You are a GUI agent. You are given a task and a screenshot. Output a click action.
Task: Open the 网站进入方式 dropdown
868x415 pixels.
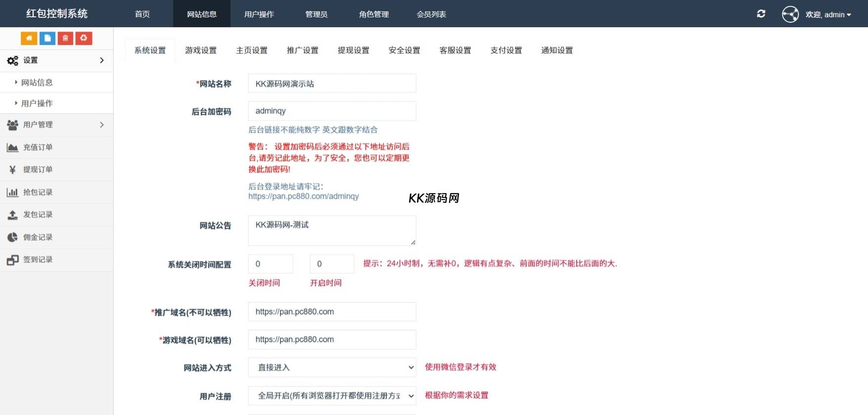pos(332,368)
